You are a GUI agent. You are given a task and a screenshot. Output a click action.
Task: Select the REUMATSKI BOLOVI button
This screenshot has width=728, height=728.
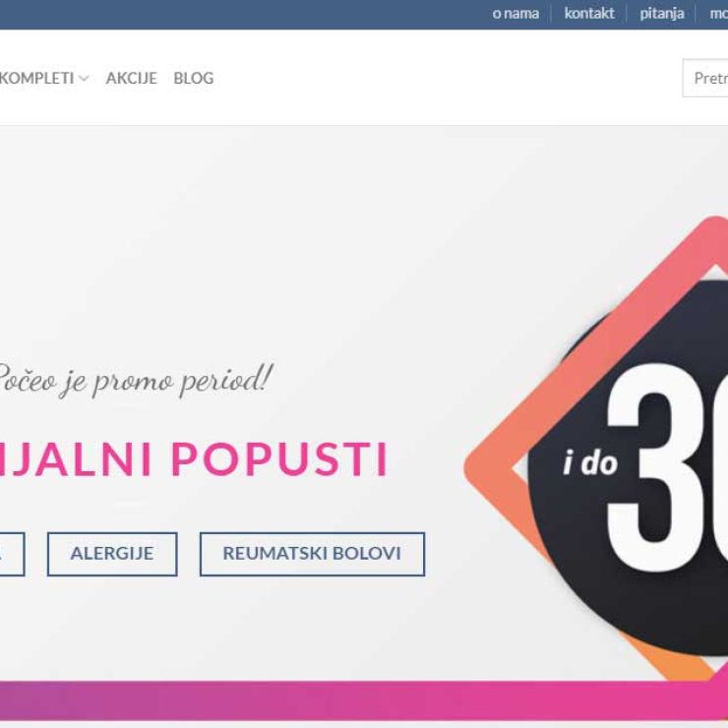pyautogui.click(x=312, y=554)
